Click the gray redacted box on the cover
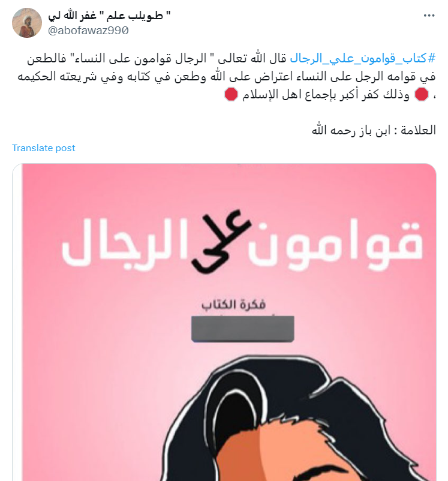Screen dimensions: 448x481 (x=242, y=329)
